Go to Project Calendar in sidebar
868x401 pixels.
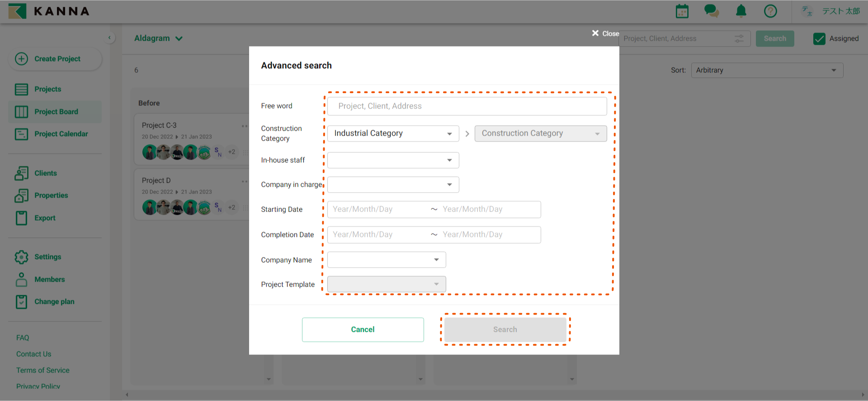(x=61, y=134)
